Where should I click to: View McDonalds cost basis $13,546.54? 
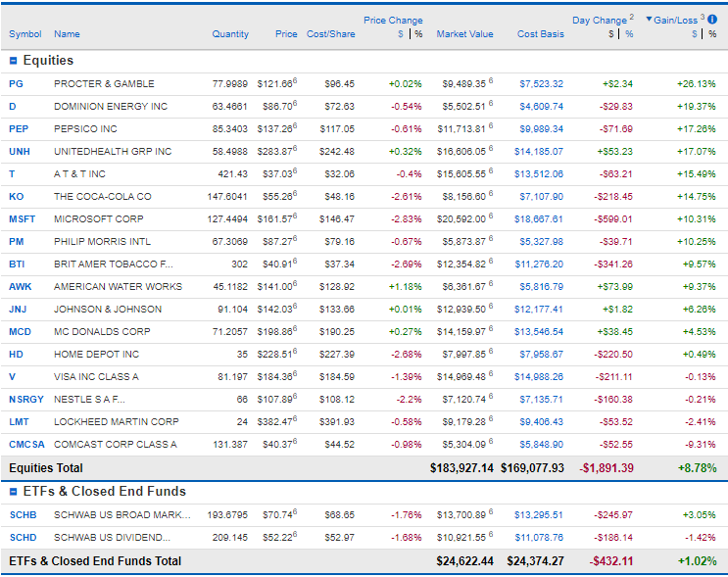point(539,332)
